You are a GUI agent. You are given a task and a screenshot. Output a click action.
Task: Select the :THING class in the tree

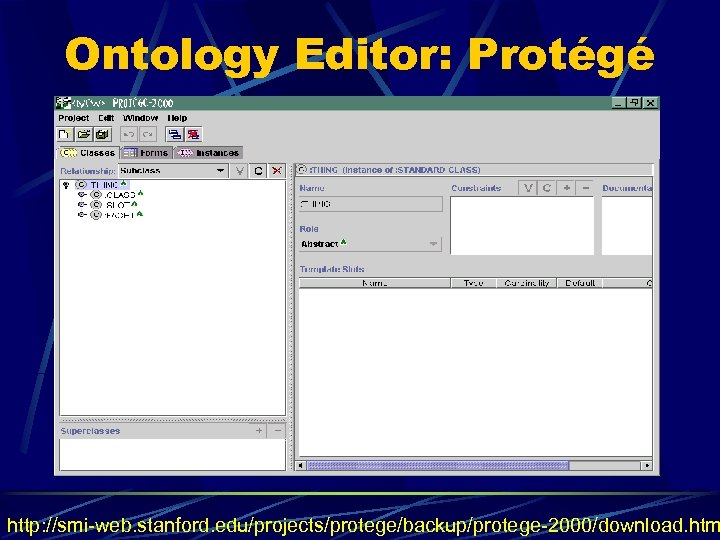point(104,185)
